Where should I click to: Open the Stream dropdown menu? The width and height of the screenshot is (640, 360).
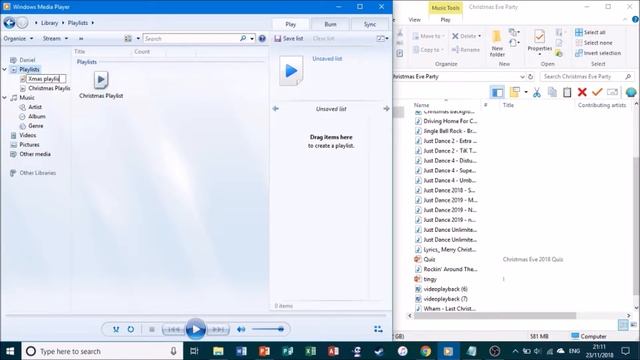(56, 38)
